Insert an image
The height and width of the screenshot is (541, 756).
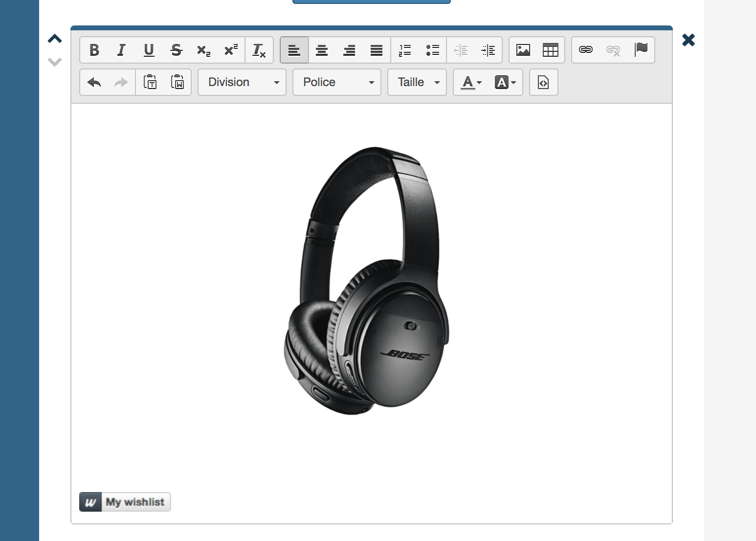pos(523,50)
